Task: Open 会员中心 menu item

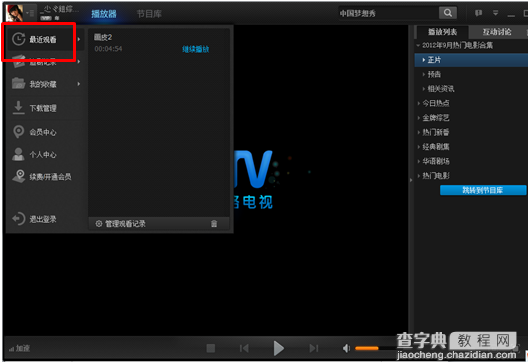Action: 43,132
